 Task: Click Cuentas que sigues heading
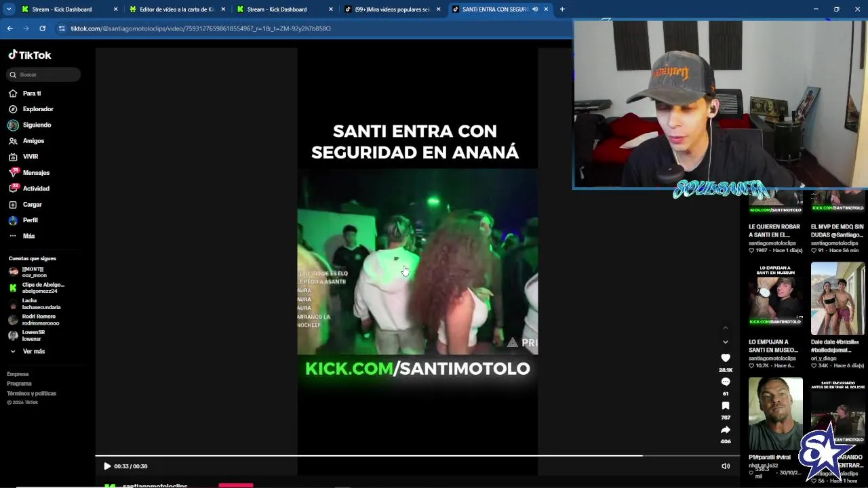pyautogui.click(x=32, y=258)
